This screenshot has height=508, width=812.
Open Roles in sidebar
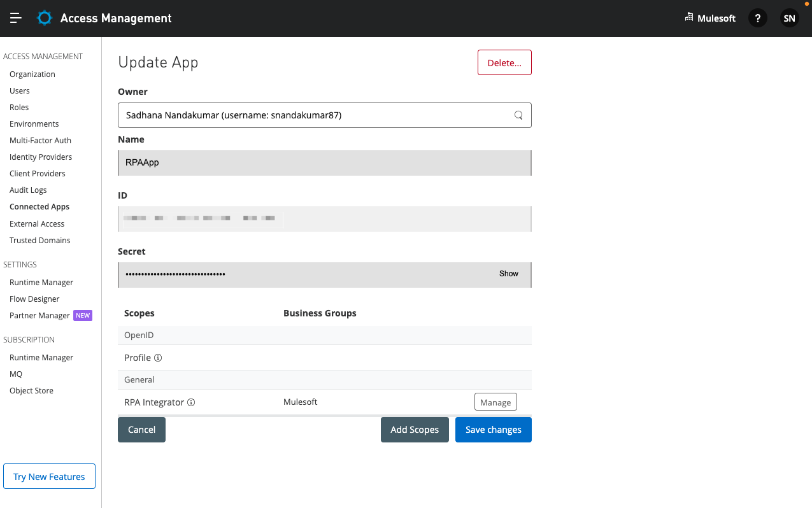tap(19, 108)
